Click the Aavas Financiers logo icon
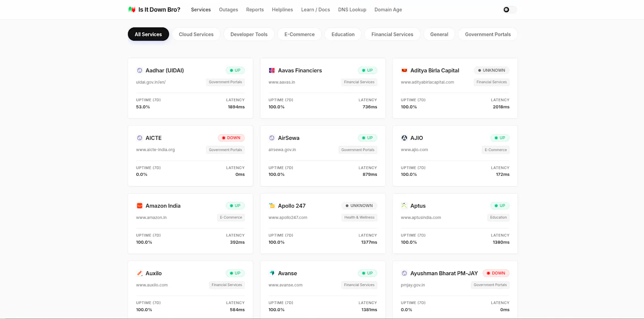This screenshot has width=644, height=319. pos(272,70)
